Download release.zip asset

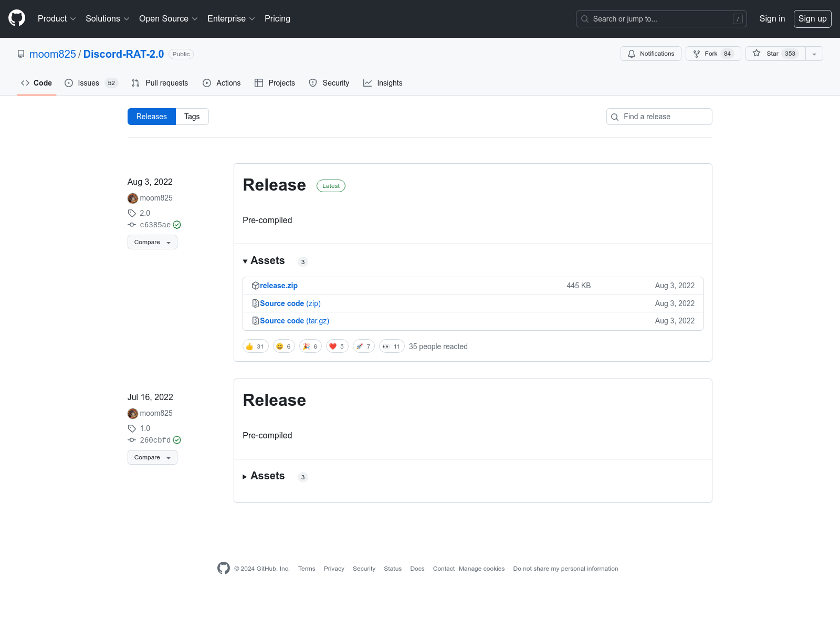click(x=279, y=286)
